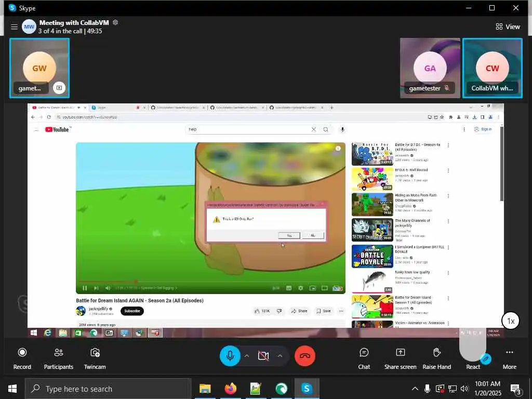532x399 pixels.
Task: Open Twincam option
Action: (95, 358)
